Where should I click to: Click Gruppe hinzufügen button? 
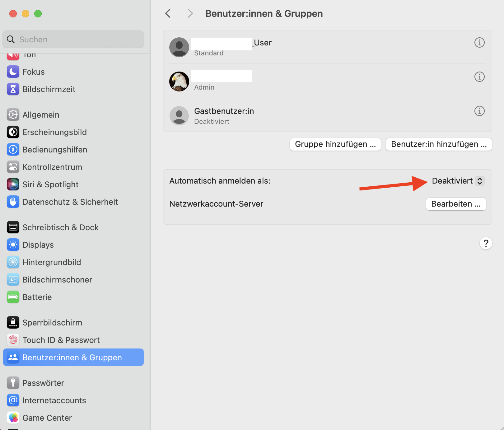pos(335,144)
